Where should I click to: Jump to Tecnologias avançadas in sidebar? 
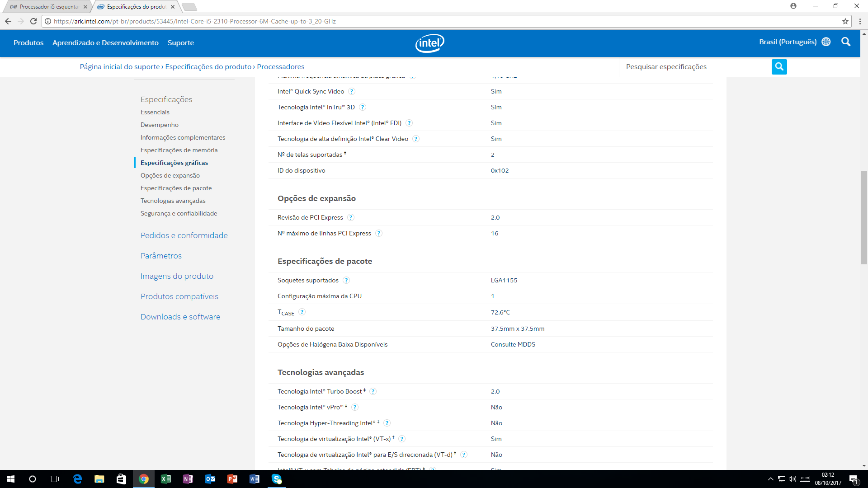(x=173, y=201)
